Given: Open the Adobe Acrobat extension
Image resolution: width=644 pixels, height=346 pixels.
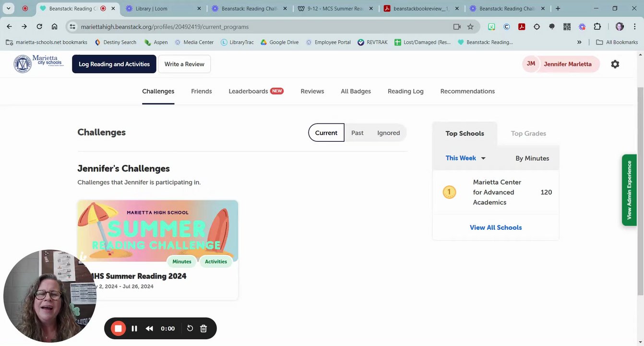Looking at the screenshot, I should click(x=522, y=27).
